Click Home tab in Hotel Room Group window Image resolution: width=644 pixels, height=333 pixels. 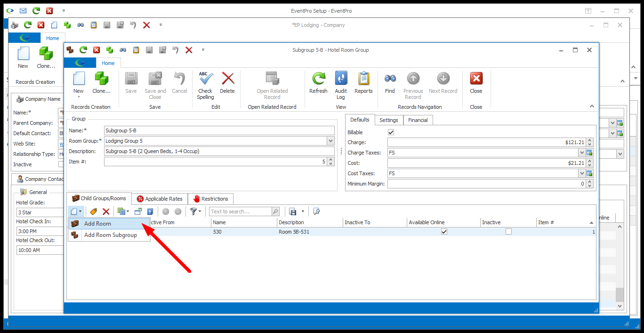(108, 63)
